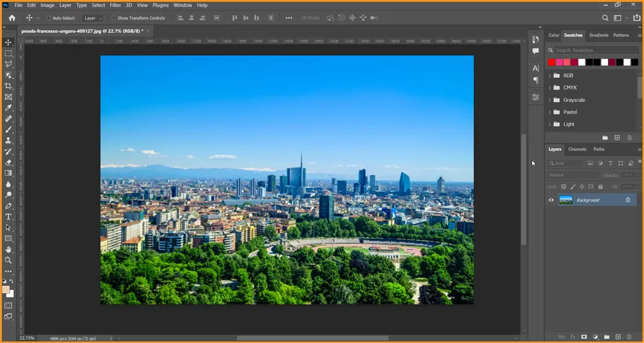Select the Rectangular Marquee tool
The width and height of the screenshot is (644, 343).
click(8, 53)
